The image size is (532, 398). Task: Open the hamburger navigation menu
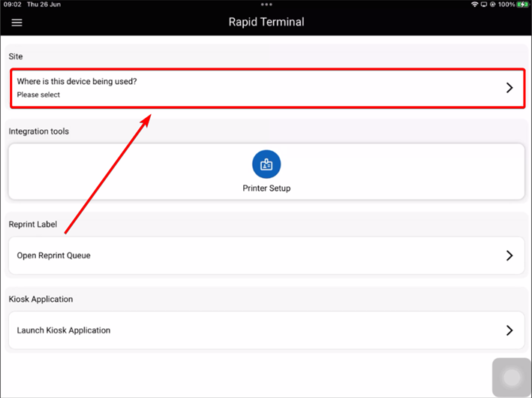tap(17, 23)
